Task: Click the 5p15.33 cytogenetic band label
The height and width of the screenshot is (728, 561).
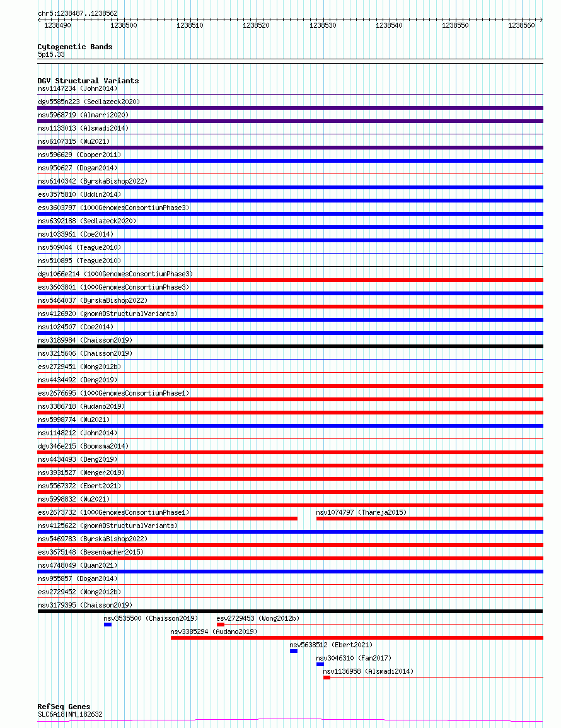Action: (x=52, y=54)
